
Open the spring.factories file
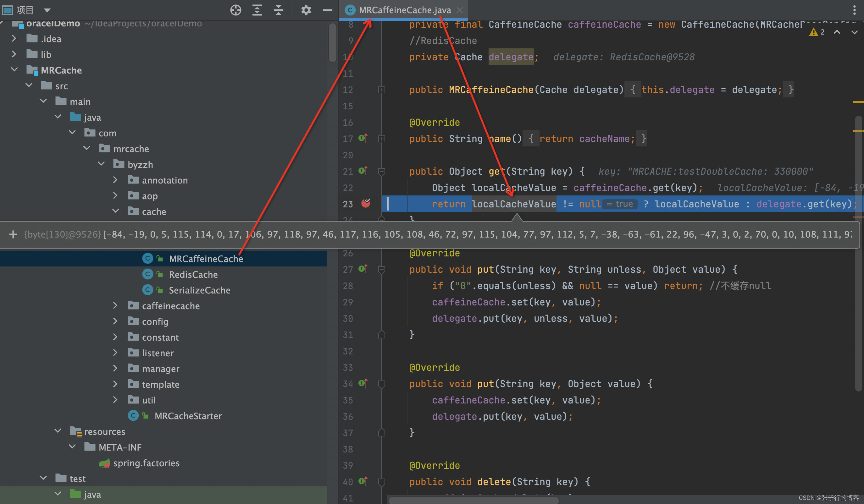point(146,463)
